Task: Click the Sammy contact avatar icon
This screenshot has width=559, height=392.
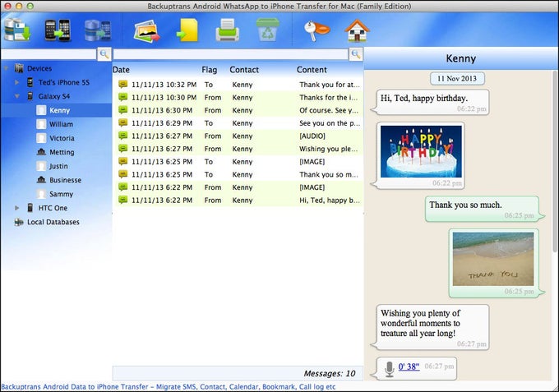Action: [41, 194]
